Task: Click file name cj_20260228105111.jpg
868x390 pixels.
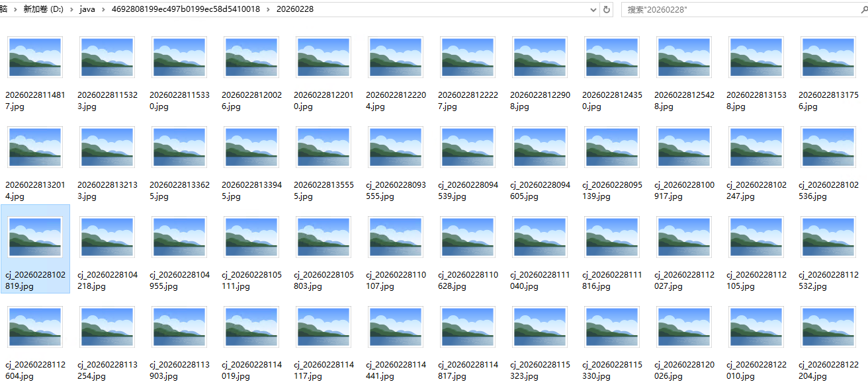Action: (251, 280)
